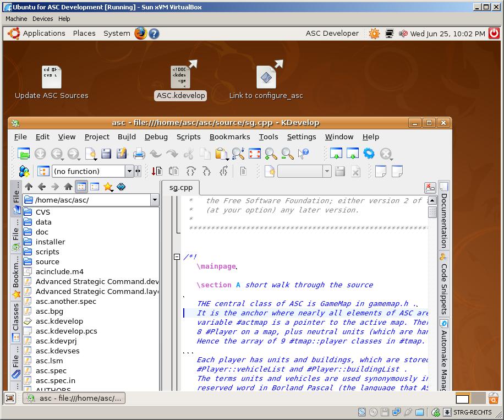Open the empty combo box dropdown in second toolbar
This screenshot has width=504, height=420.
pos(327,171)
